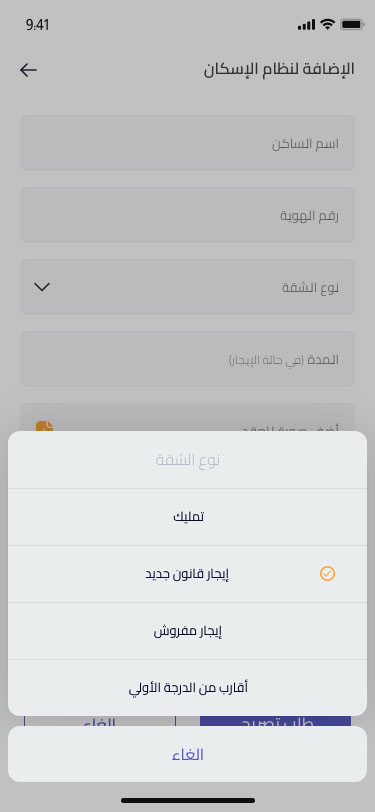375x812 pixels.
Task: Click the battery status icon
Action: pyautogui.click(x=352, y=24)
